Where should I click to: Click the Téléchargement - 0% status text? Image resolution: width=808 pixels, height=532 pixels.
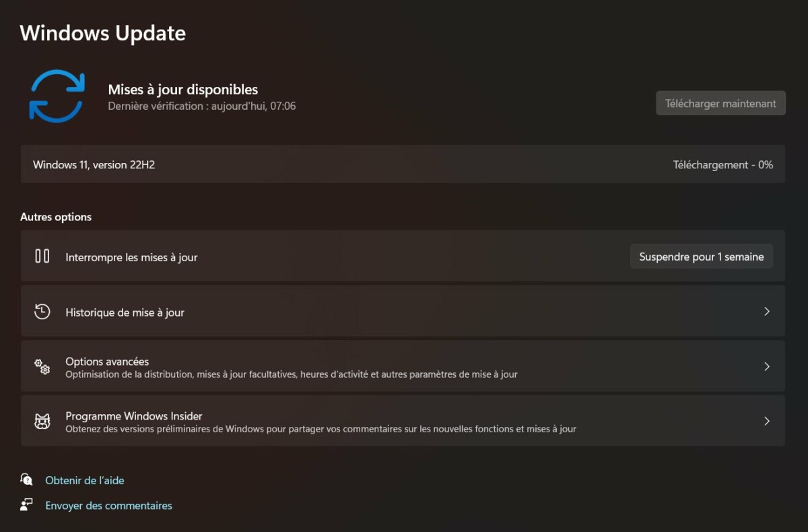[723, 164]
